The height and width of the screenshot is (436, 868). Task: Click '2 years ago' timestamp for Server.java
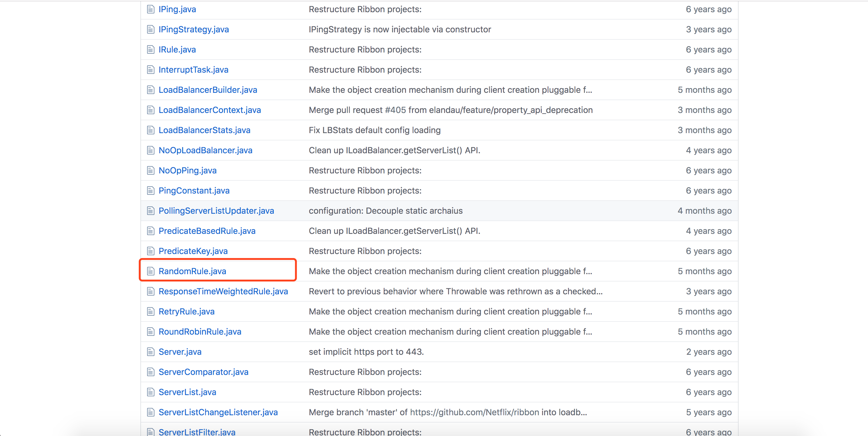point(709,352)
